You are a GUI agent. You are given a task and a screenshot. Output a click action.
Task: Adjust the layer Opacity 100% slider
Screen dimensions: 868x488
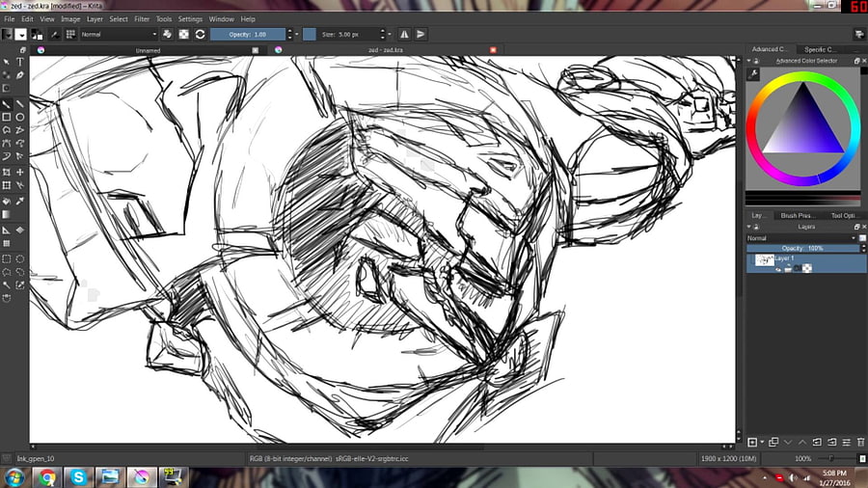(802, 249)
